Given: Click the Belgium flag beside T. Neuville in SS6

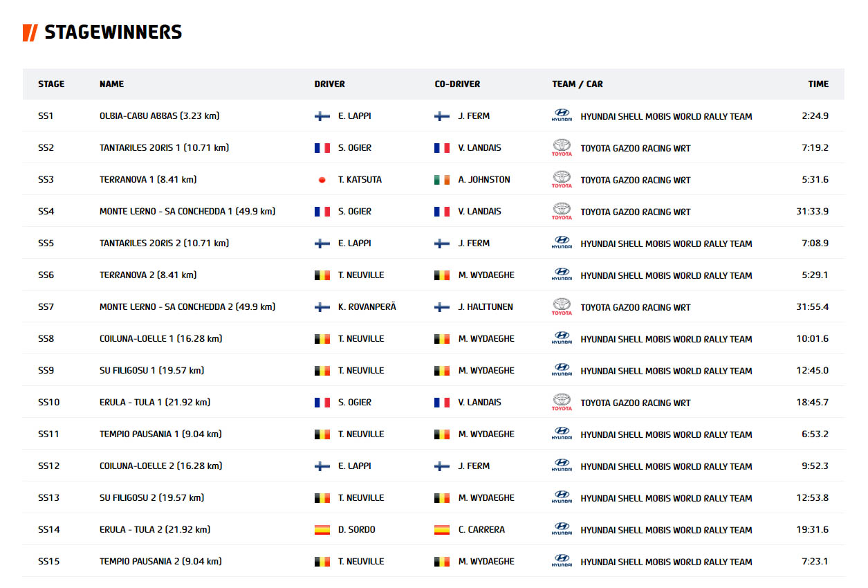Looking at the screenshot, I should [x=322, y=275].
